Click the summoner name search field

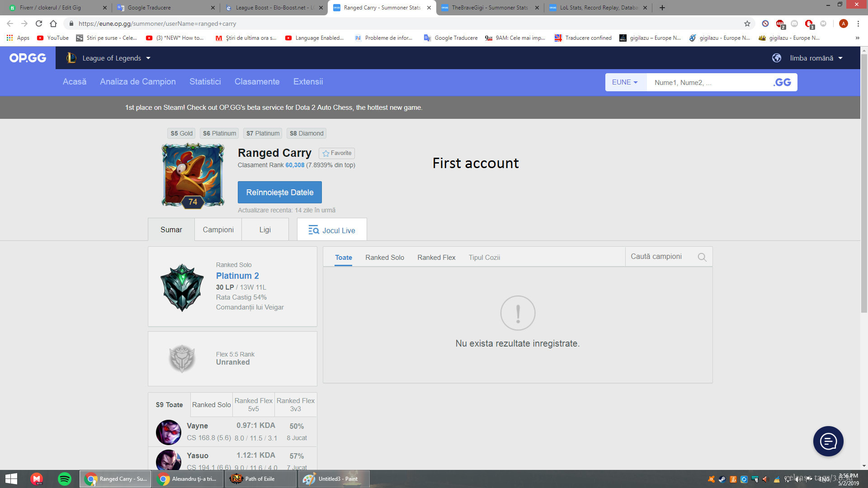click(x=708, y=82)
